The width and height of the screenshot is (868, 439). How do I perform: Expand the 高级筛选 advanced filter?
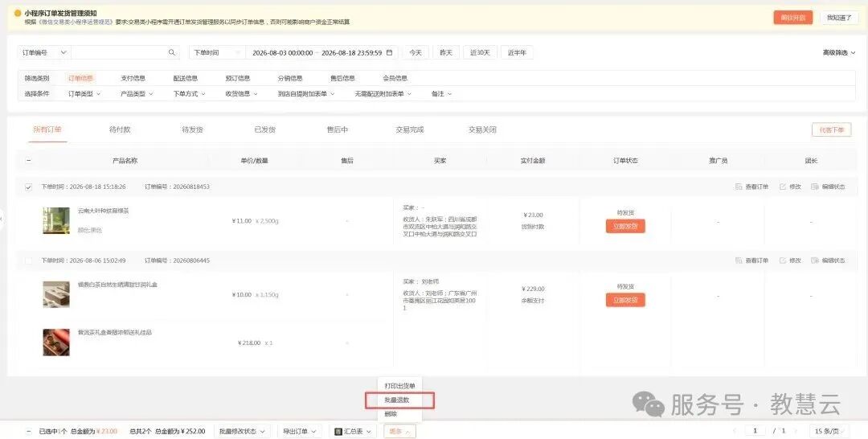tap(838, 52)
